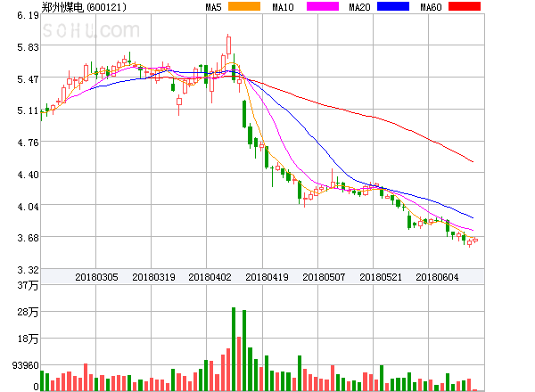Click the date label 20180402
The height and width of the screenshot is (392, 535).
(x=210, y=277)
